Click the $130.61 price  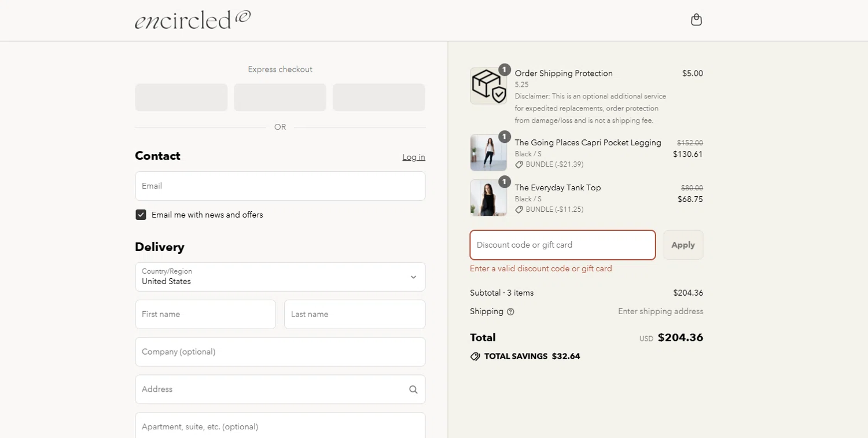pos(688,154)
